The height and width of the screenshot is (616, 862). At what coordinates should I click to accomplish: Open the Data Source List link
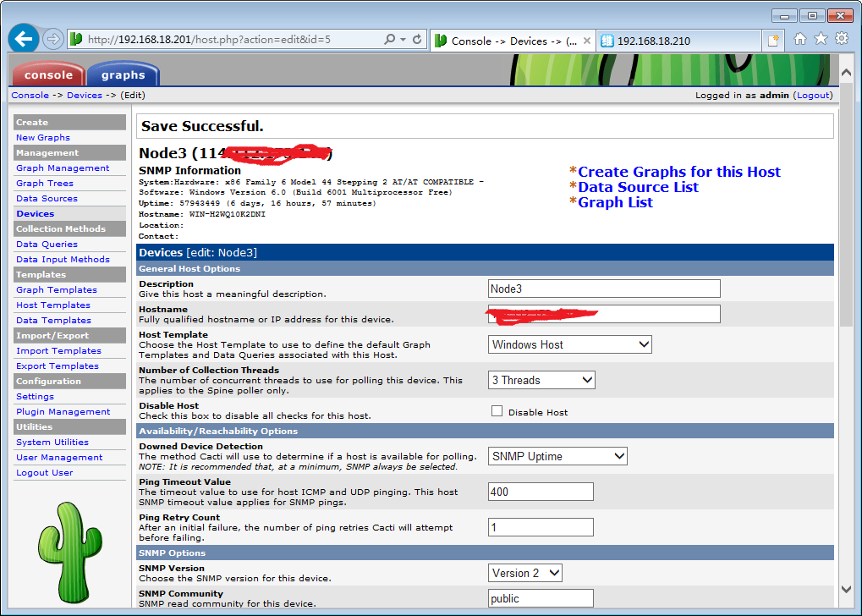point(638,187)
